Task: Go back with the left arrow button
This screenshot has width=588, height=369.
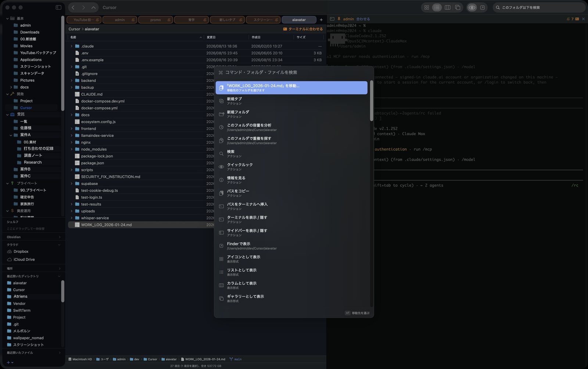Action: tap(73, 7)
